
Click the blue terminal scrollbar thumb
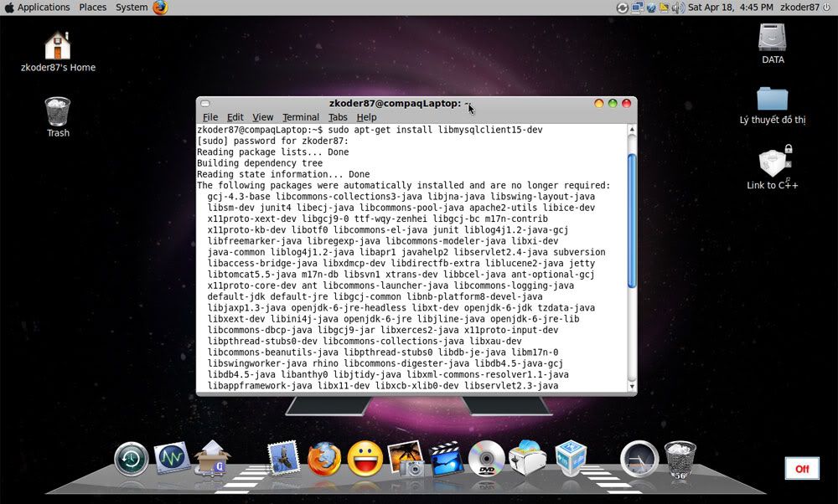tap(632, 221)
